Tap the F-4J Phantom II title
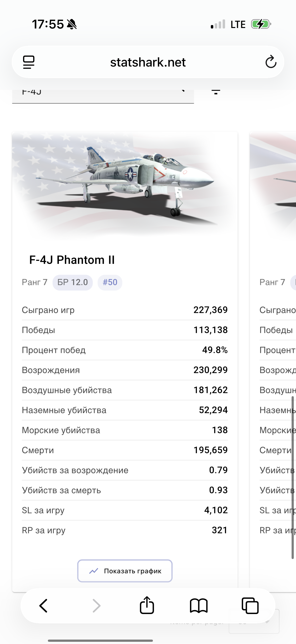 click(x=72, y=260)
